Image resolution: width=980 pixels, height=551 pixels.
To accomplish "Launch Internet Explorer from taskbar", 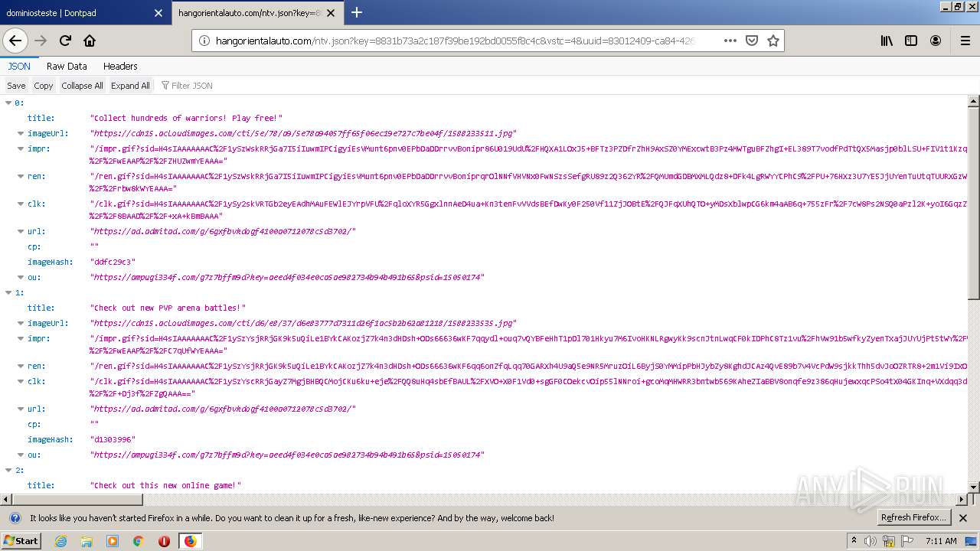I will coord(60,541).
